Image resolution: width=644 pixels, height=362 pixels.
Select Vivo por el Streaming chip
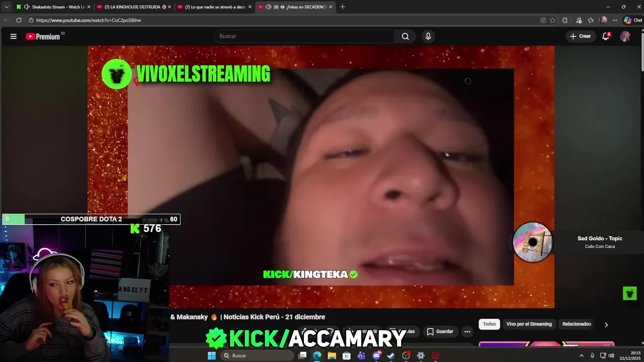[529, 324]
